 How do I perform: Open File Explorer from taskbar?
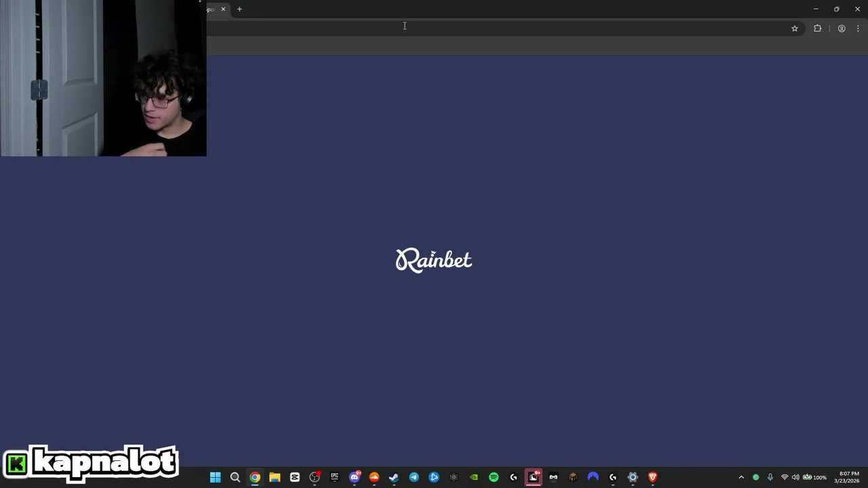(x=275, y=477)
